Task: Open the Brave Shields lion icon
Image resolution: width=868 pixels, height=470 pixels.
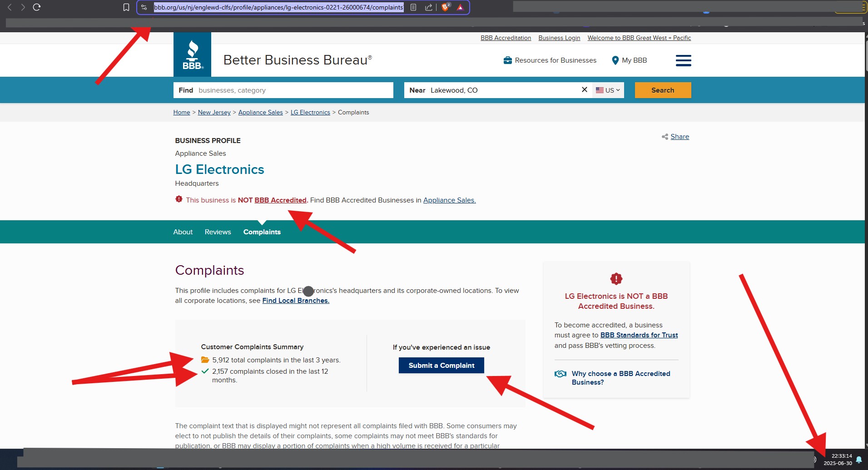Action: [x=446, y=7]
